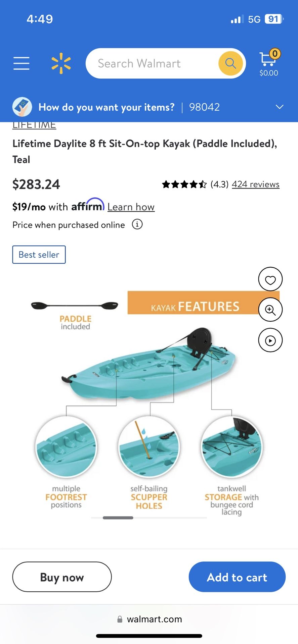Open the hamburger navigation menu
The width and height of the screenshot is (298, 644).
[21, 63]
